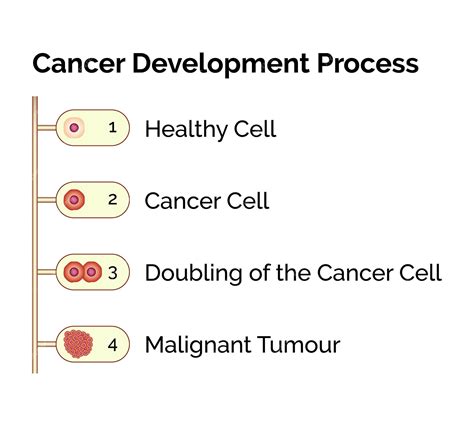Click the malignant tumour cluster icon
The width and height of the screenshot is (474, 426).
(x=78, y=344)
